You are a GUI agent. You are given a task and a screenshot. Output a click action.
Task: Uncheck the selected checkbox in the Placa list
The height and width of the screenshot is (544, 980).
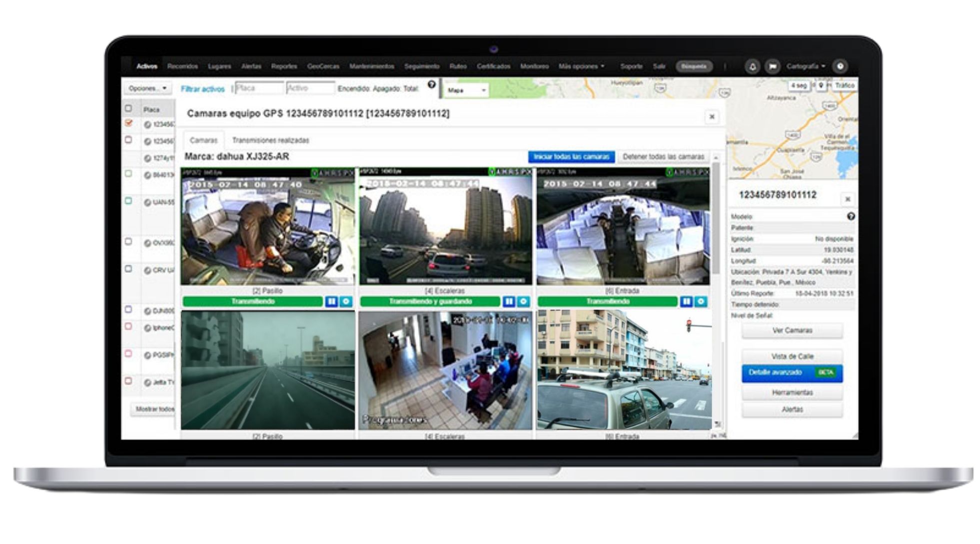(128, 123)
